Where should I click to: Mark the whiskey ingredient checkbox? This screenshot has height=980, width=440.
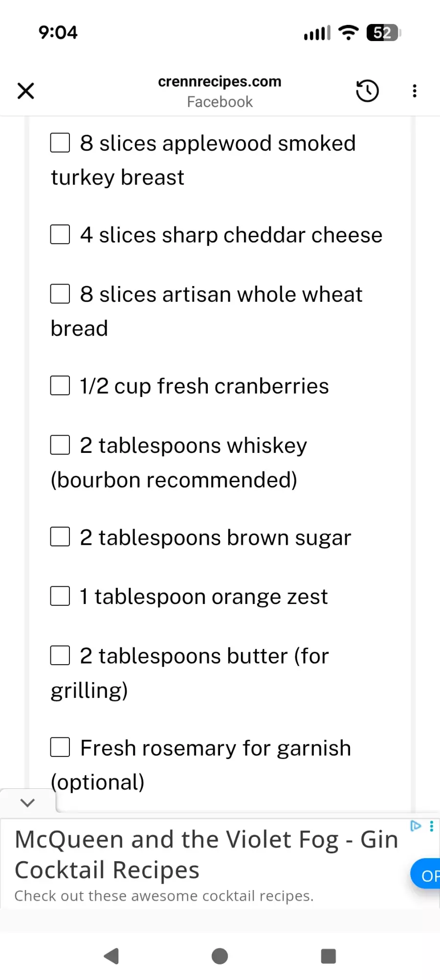(x=60, y=445)
